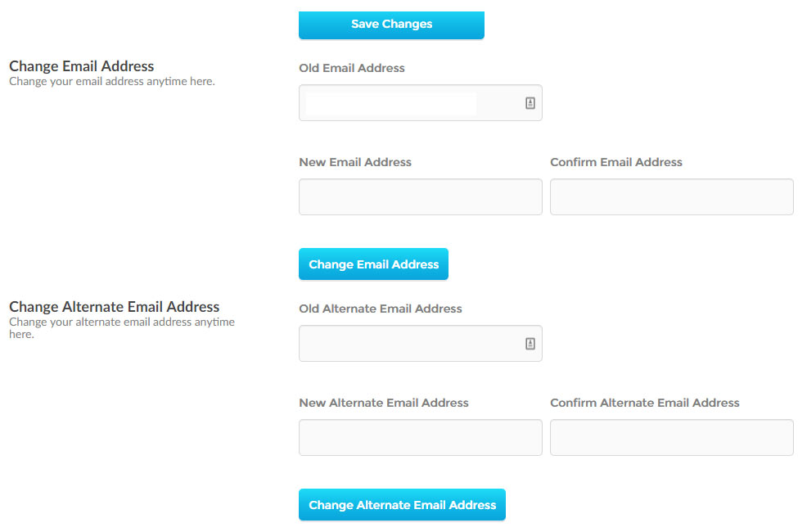The height and width of the screenshot is (532, 807).
Task: Click the 'New Alternate Email Address' label
Action: (384, 403)
